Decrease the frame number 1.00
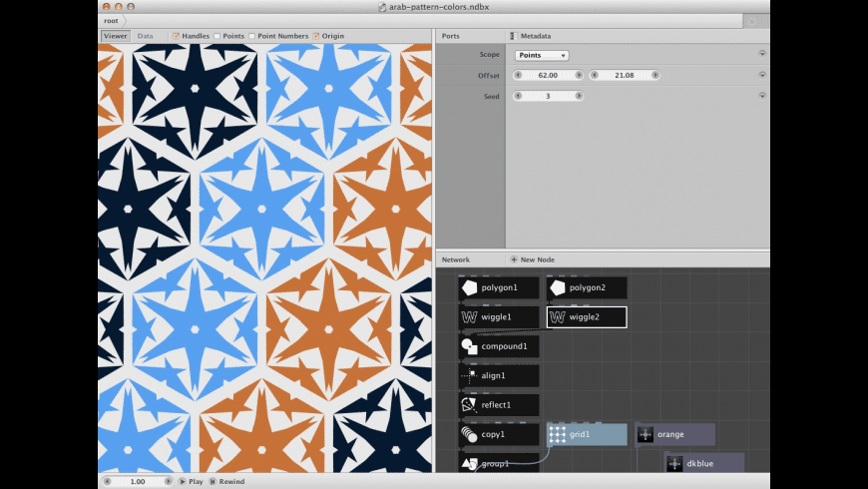 click(x=108, y=482)
